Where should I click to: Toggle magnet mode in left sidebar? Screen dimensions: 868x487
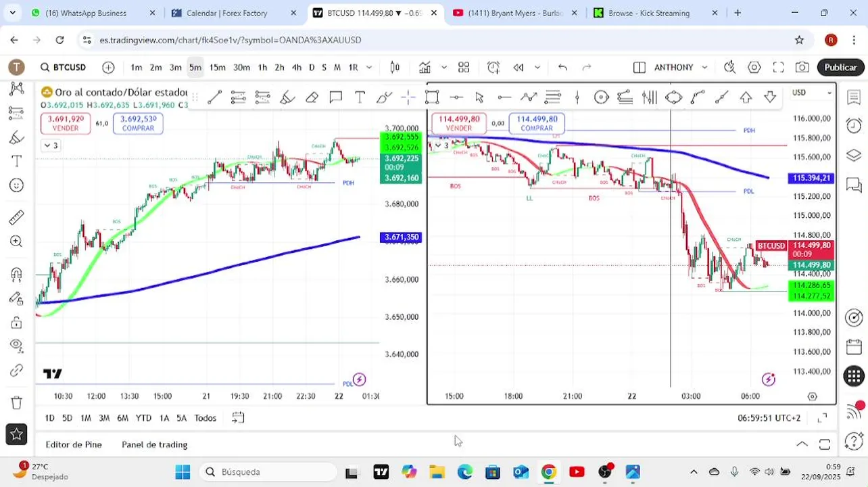(x=16, y=275)
